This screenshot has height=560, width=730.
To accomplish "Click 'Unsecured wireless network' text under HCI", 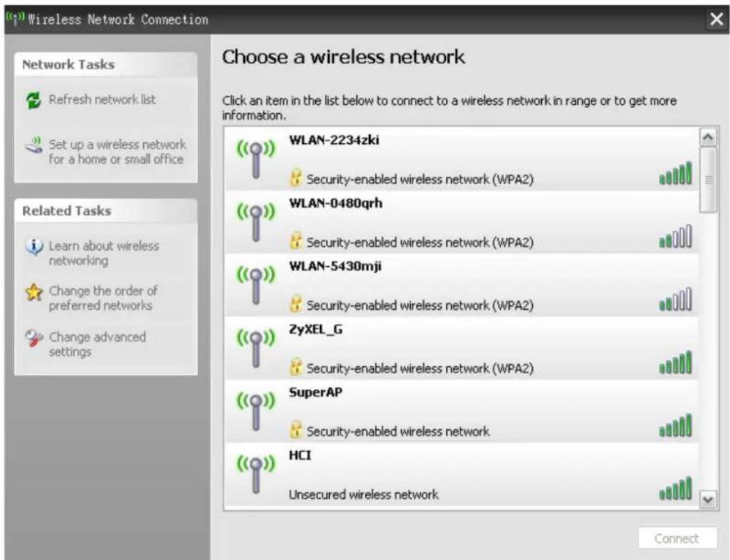I will [x=364, y=495].
